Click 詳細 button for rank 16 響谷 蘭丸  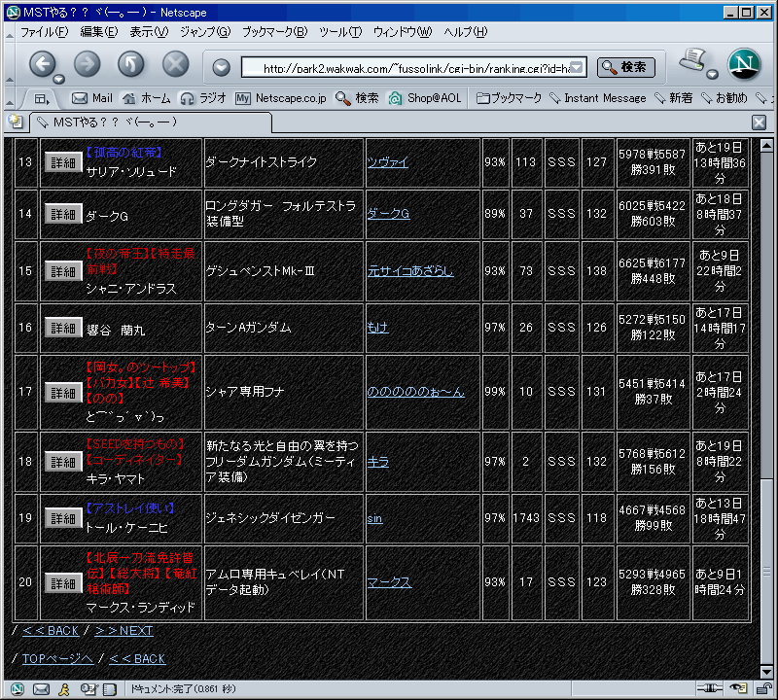pos(63,328)
